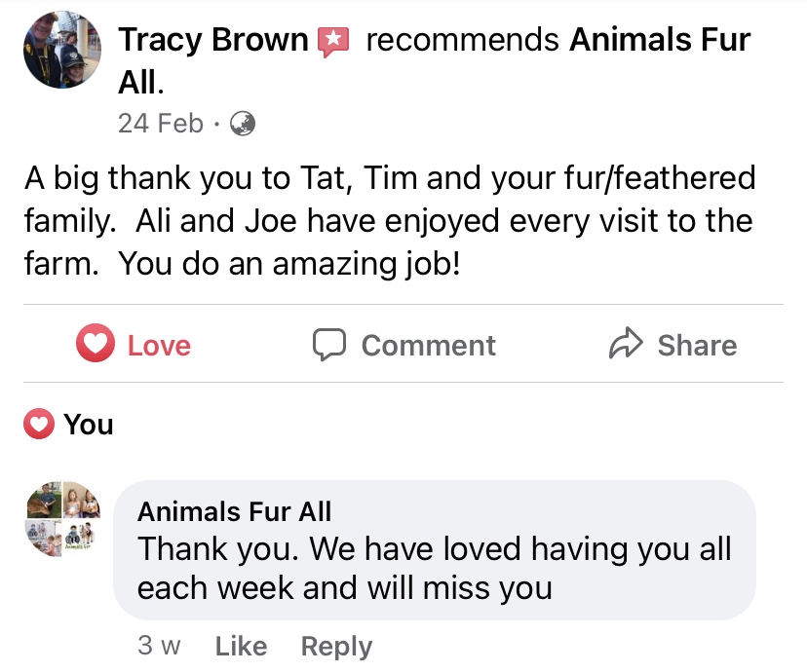Click the review text about Tat and Tim

pos(390,221)
